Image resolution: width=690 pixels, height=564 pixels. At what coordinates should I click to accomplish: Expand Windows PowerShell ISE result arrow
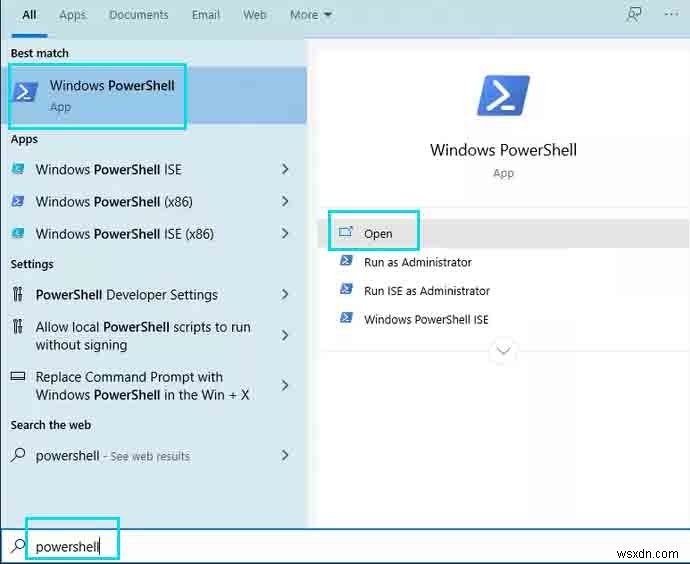point(285,169)
